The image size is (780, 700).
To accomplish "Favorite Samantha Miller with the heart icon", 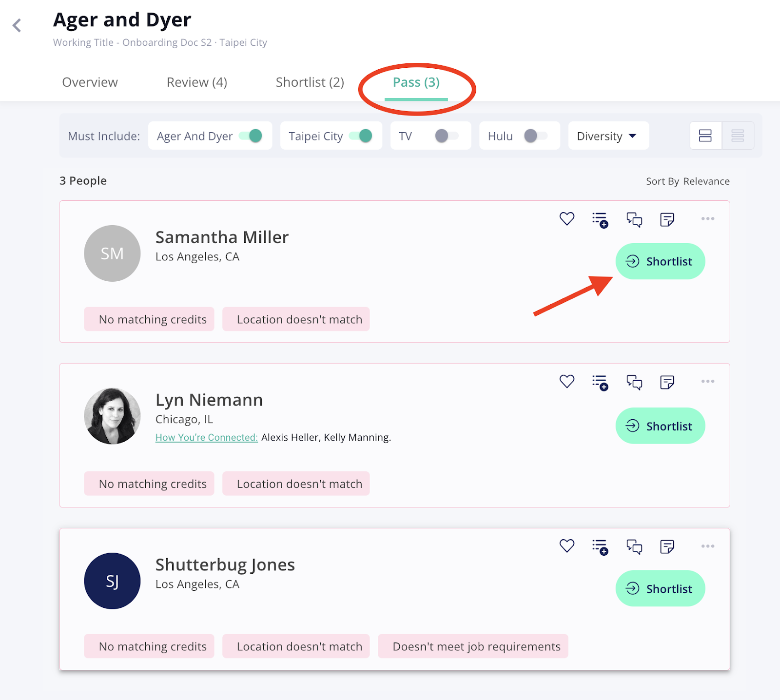I will click(566, 219).
